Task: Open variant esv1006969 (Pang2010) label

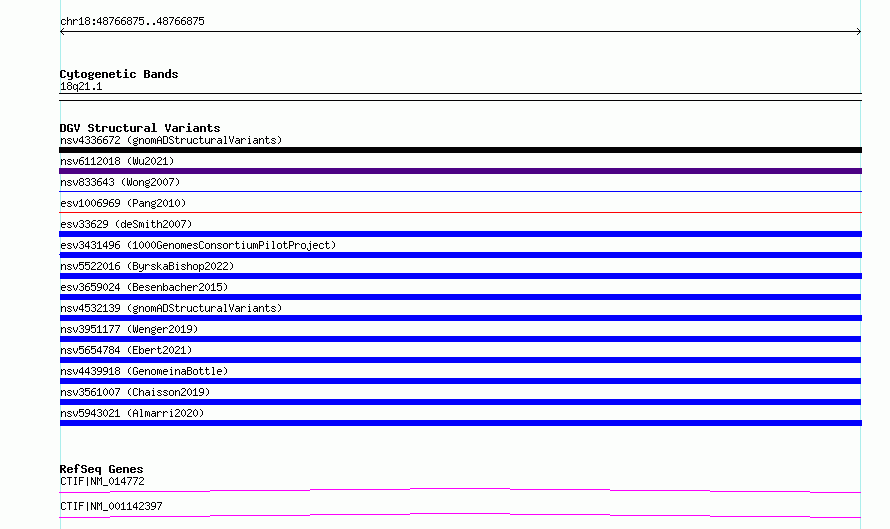Action: pyautogui.click(x=123, y=203)
